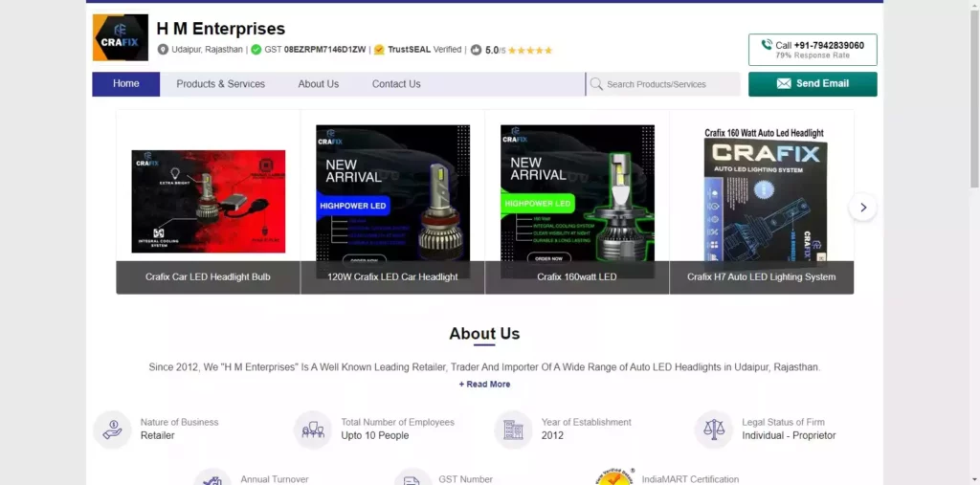Open 120W Crafix LED Car Headlight caption
Viewport: 980px width, 485px height.
tap(392, 276)
